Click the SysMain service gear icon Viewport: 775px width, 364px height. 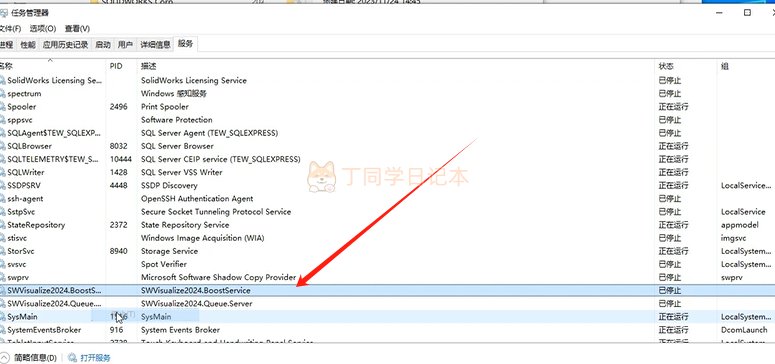click(x=2, y=317)
